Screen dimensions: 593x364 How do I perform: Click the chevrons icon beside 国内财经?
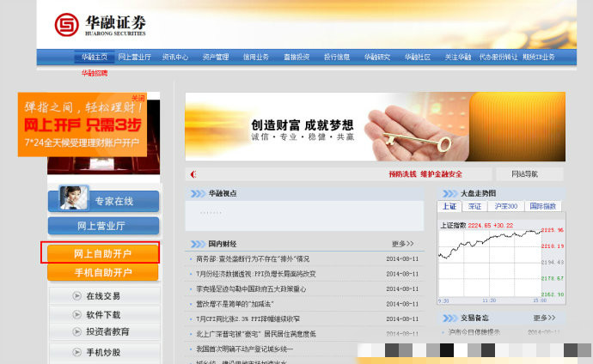[198, 244]
